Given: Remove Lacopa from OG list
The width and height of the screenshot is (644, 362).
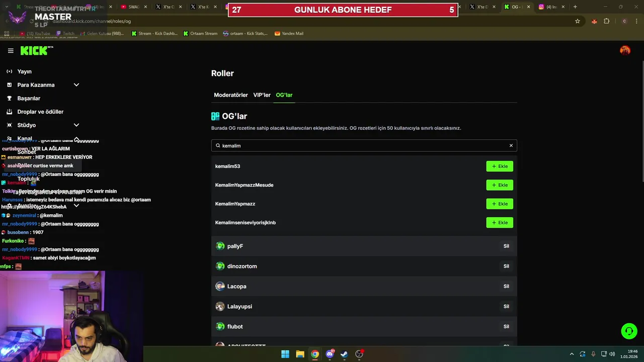Looking at the screenshot, I should click(x=506, y=287).
